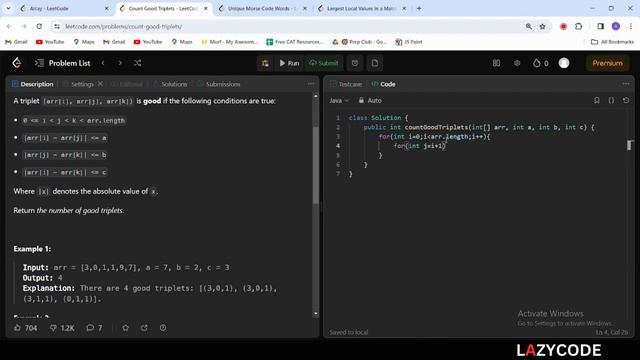Reset code to default icon
This screenshot has width=640, height=360.
tap(626, 100)
